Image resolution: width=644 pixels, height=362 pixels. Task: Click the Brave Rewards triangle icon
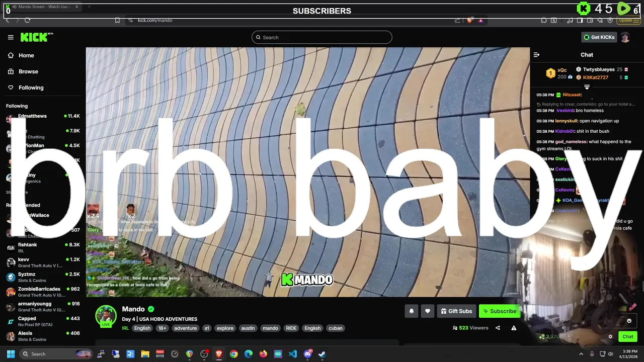[x=481, y=20]
